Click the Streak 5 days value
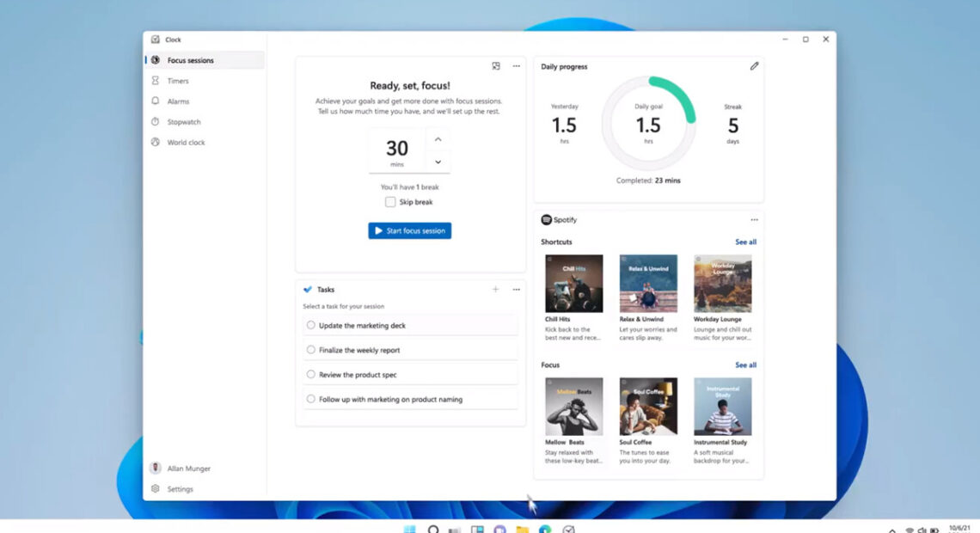 tap(732, 125)
